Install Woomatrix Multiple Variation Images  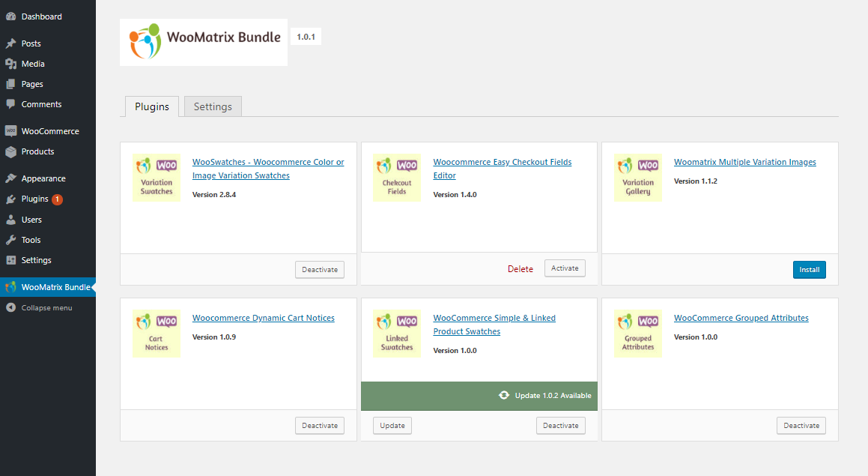810,270
